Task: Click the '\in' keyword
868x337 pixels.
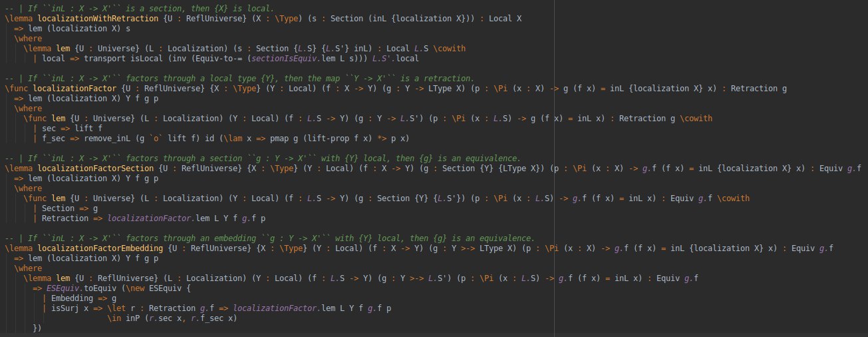Action: [114, 318]
